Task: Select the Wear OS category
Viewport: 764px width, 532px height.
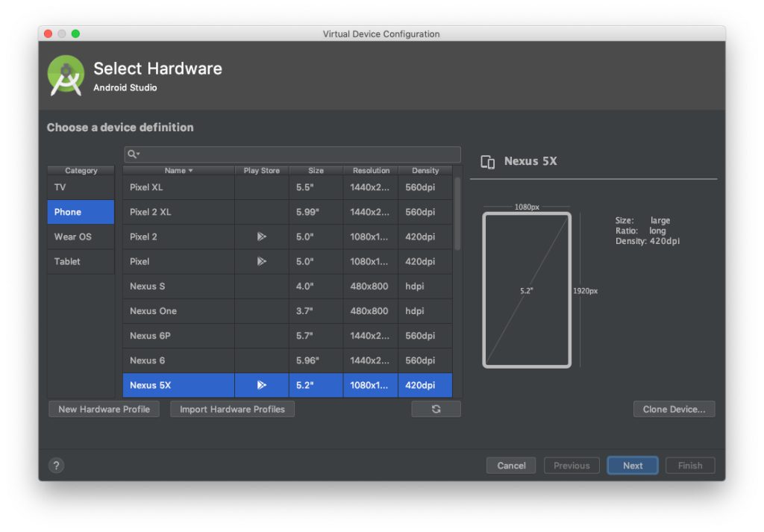Action: [81, 237]
